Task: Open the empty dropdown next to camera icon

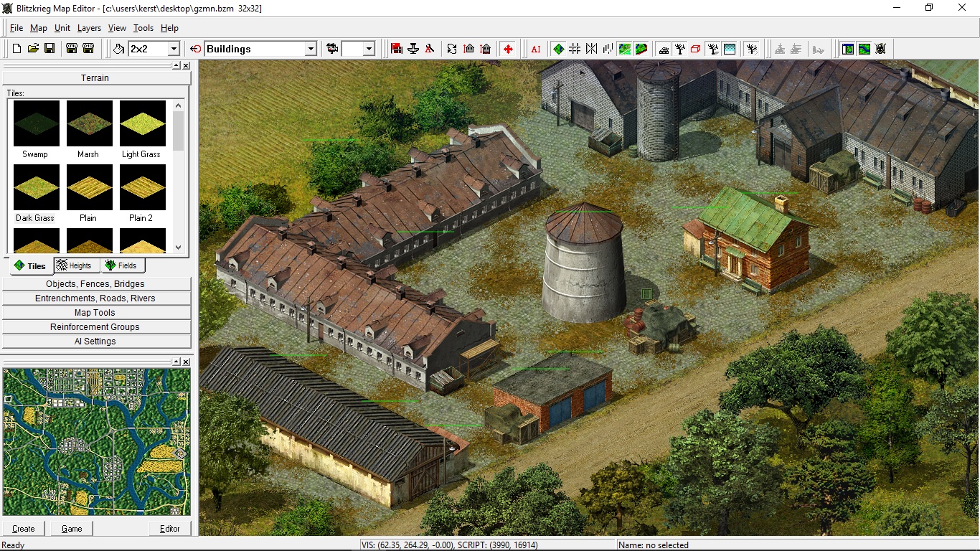Action: [x=369, y=49]
